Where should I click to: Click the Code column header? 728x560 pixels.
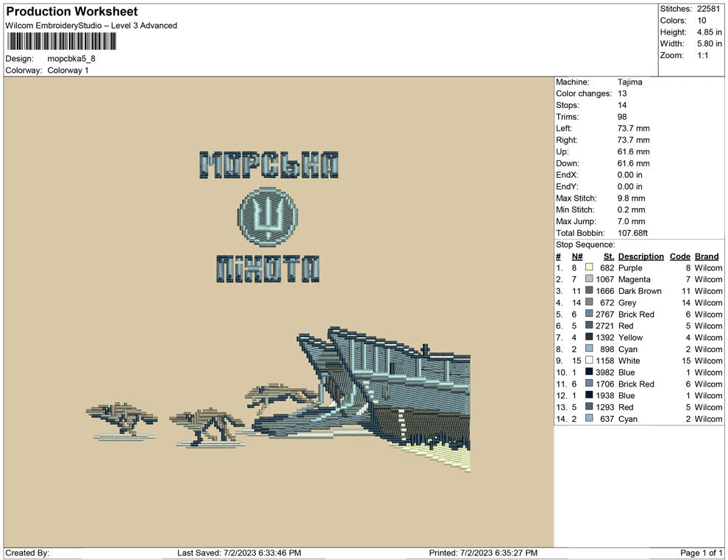pyautogui.click(x=679, y=256)
